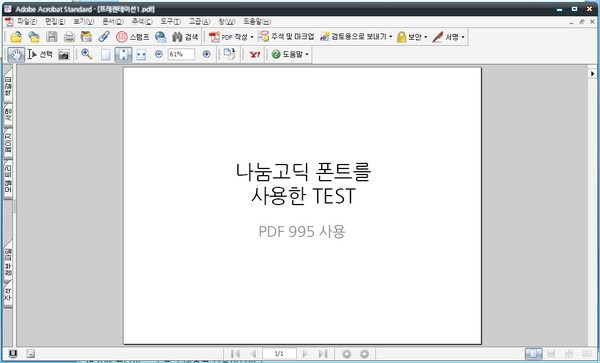Open the 문서 menu

(113, 21)
